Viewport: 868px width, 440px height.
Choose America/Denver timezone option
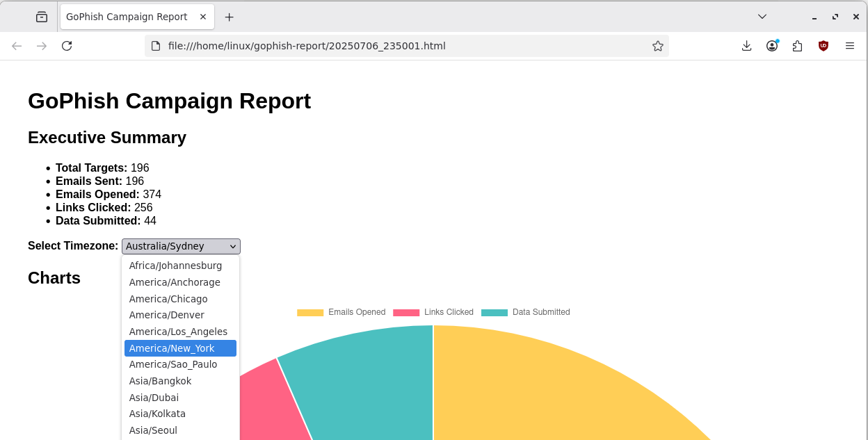click(180, 315)
